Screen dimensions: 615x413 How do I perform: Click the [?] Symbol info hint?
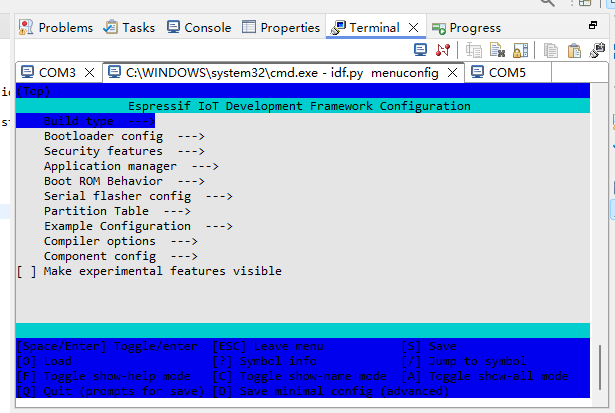tap(265, 361)
